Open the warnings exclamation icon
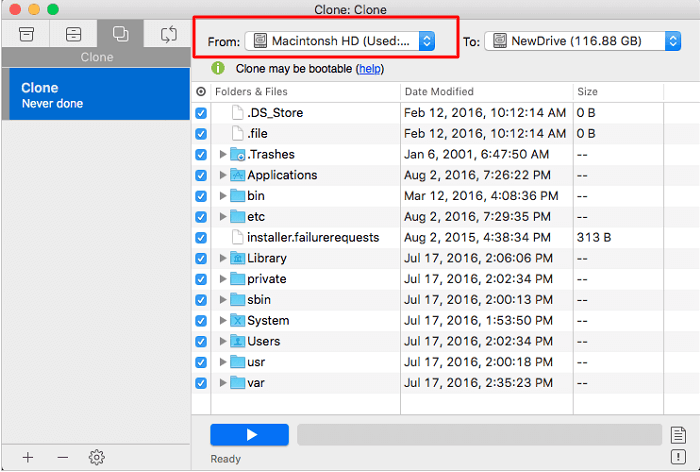This screenshot has height=472, width=700. (x=678, y=457)
